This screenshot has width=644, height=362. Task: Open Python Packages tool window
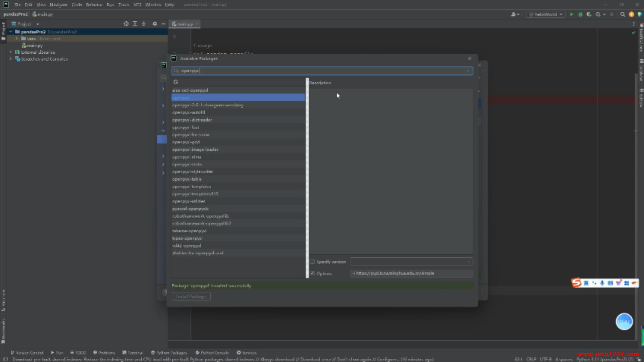click(169, 353)
